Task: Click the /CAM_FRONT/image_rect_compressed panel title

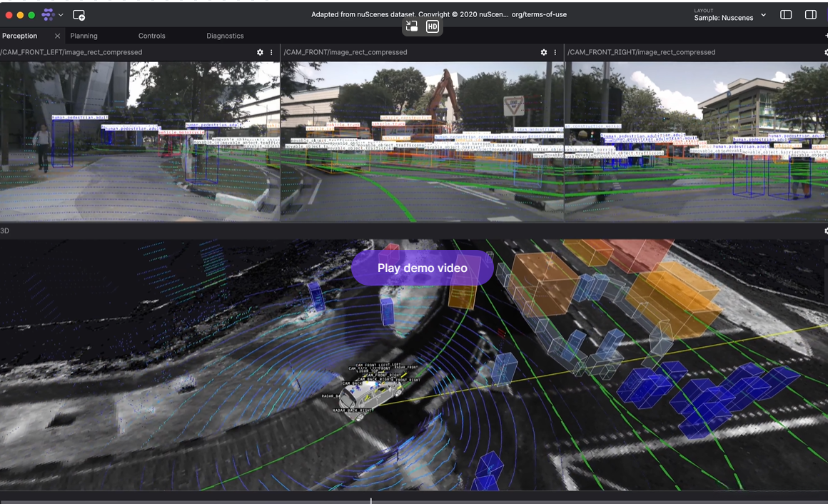Action: pyautogui.click(x=345, y=52)
